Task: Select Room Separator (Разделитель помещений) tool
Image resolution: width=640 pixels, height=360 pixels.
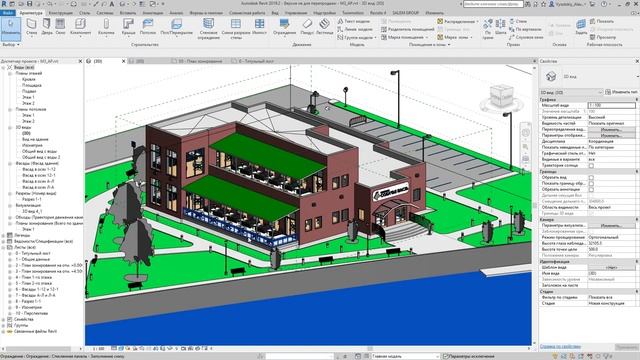Action: 408,29
